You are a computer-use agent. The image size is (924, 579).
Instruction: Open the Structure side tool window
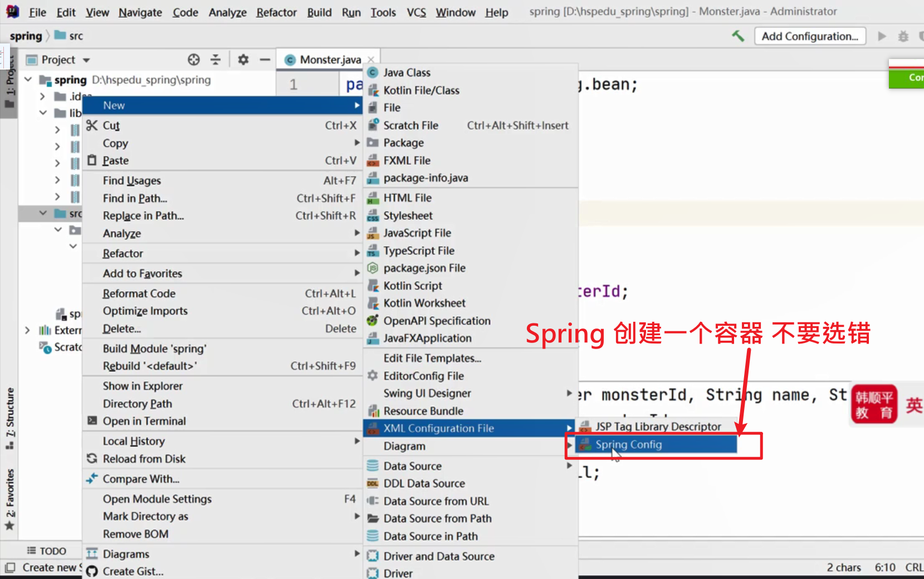(x=9, y=418)
